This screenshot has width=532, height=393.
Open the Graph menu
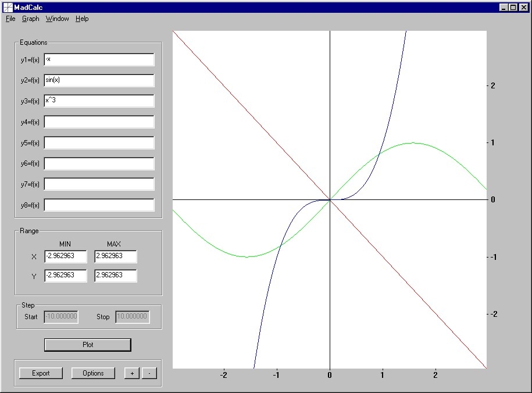pyautogui.click(x=31, y=19)
